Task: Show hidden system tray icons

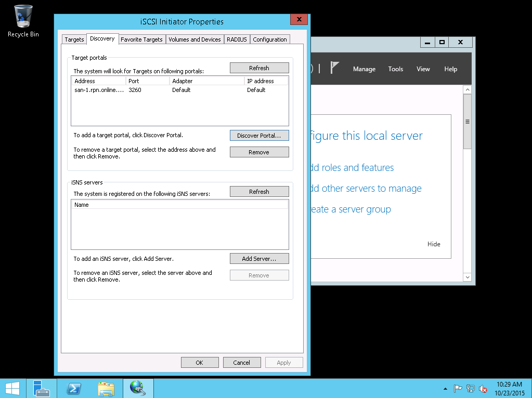Action: tap(445, 388)
